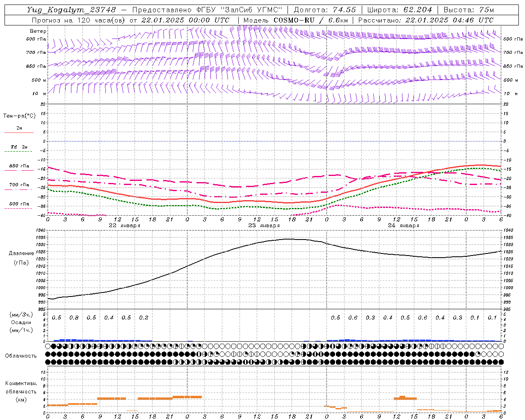Screen dimensions: 525x420
Task: Click the Осадки panel label
Action: [x=21, y=322]
